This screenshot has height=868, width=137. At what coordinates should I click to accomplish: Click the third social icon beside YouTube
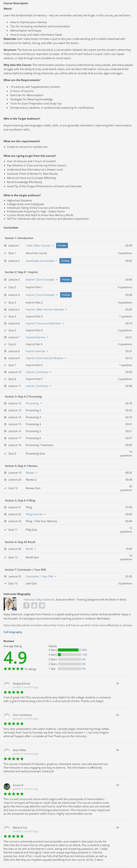coord(42,606)
